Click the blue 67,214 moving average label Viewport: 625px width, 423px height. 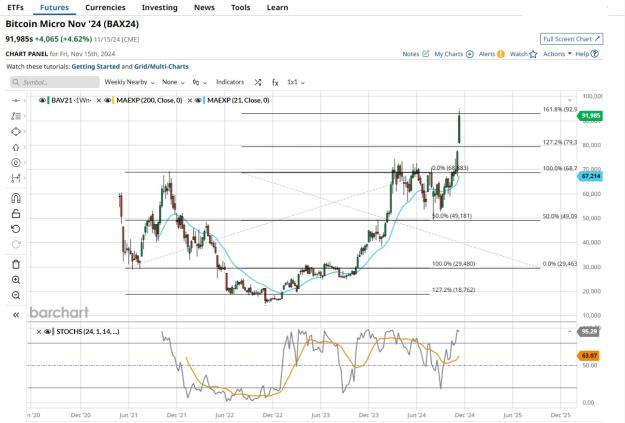point(590,176)
